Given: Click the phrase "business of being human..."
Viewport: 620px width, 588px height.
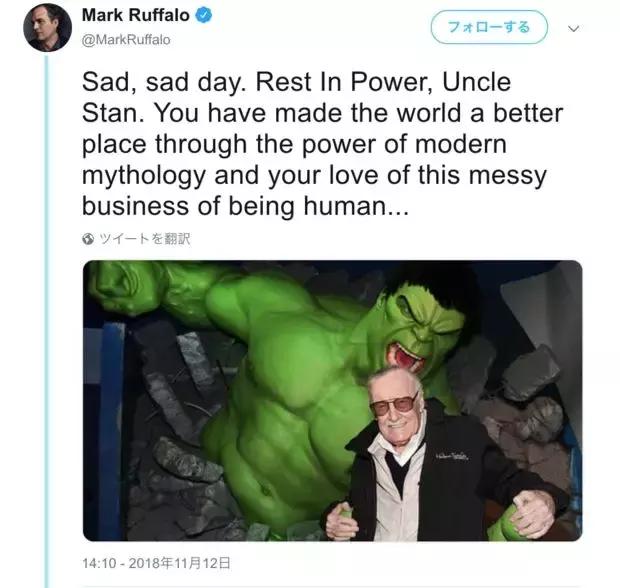Looking at the screenshot, I should coord(245,206).
